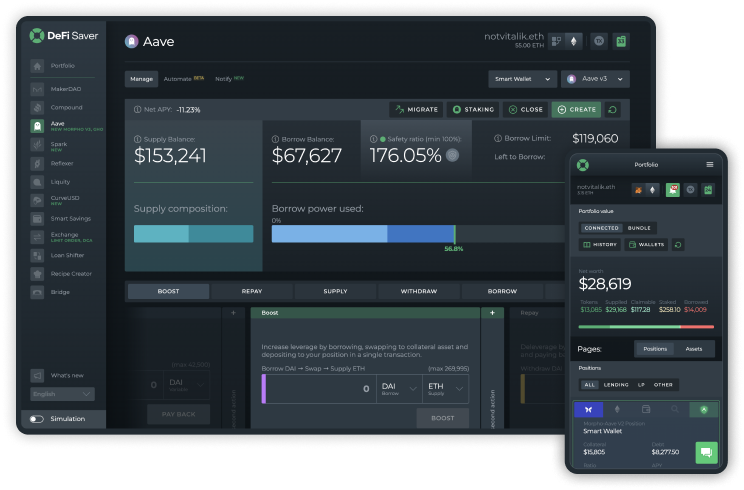Click the wallet type icon beside notvitalik.eth

[556, 41]
